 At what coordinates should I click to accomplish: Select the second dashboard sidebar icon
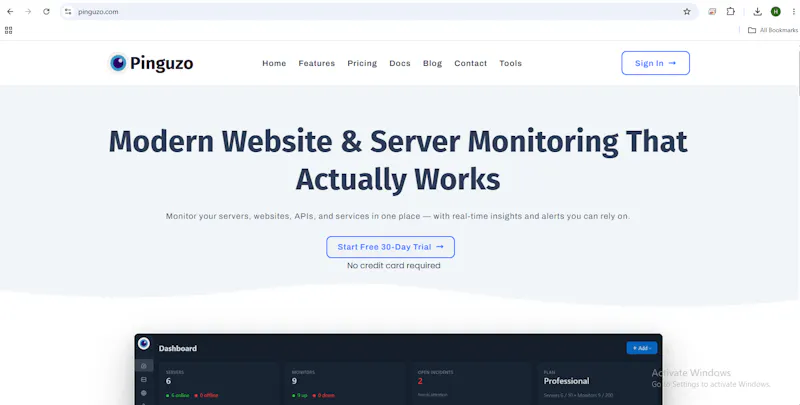coord(144,379)
